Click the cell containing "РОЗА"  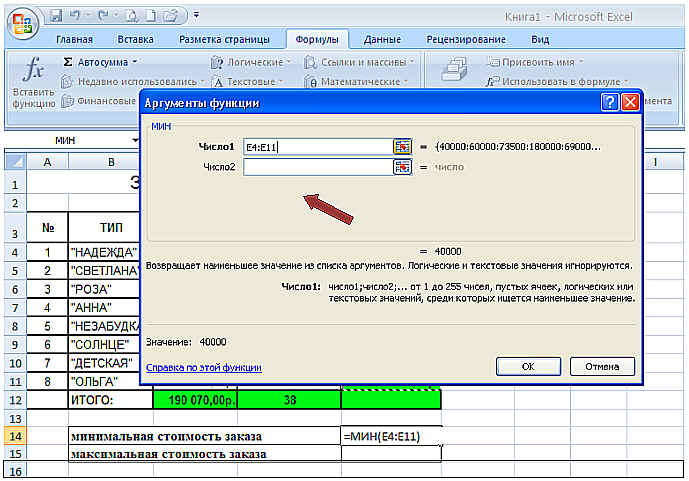(x=104, y=289)
